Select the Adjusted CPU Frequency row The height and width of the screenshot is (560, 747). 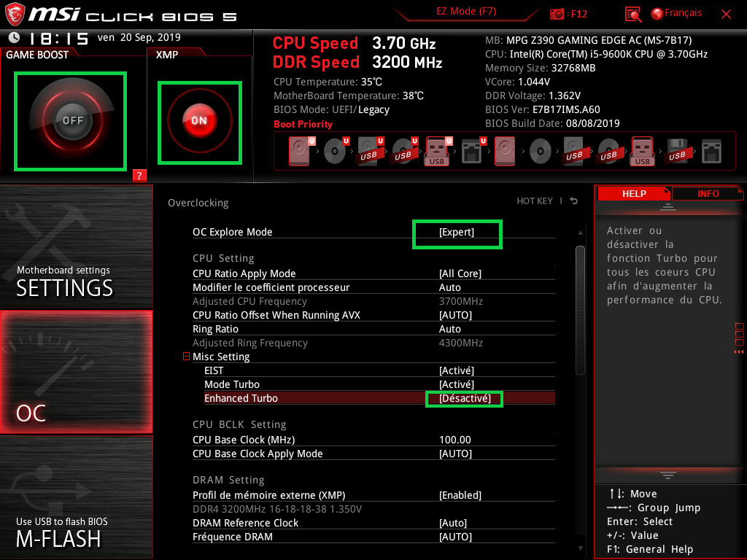pos(373,301)
